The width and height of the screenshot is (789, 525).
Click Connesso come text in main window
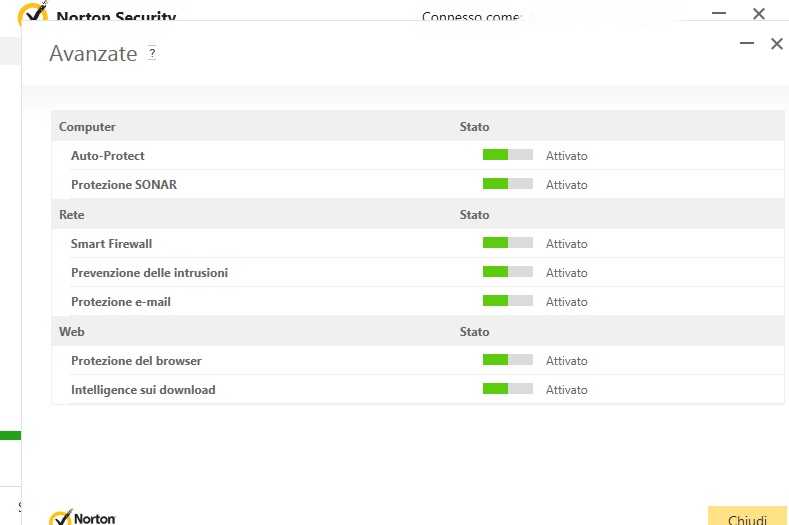[471, 17]
